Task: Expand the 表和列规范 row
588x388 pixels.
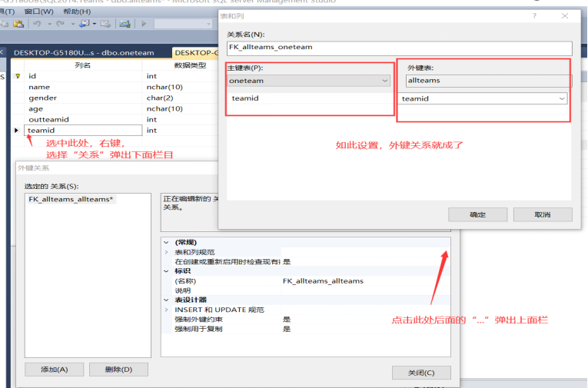Action: coord(167,252)
